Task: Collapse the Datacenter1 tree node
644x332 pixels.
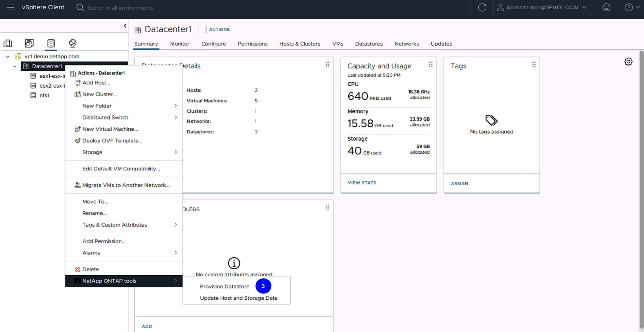Action: coord(15,66)
